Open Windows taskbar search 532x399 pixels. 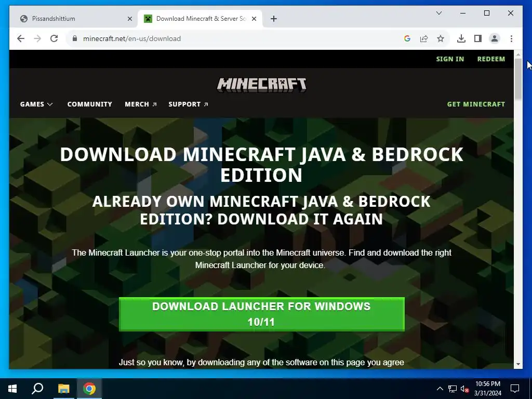[37, 389]
